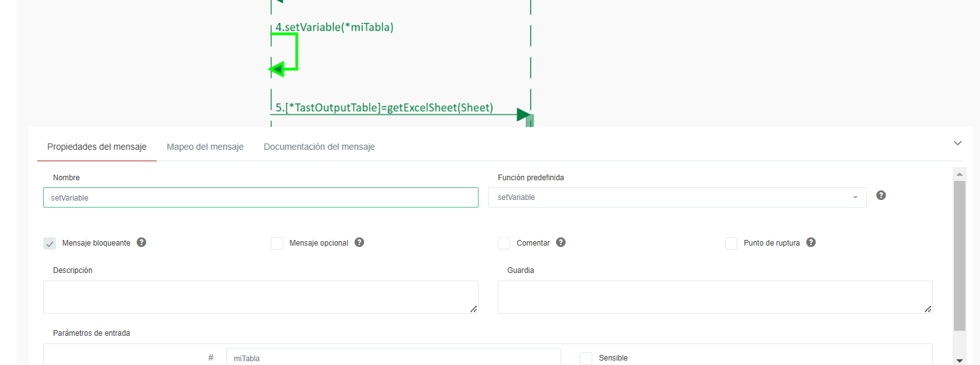980x365 pixels.
Task: Toggle the Mensaje bloqueante checkbox
Action: [x=50, y=243]
